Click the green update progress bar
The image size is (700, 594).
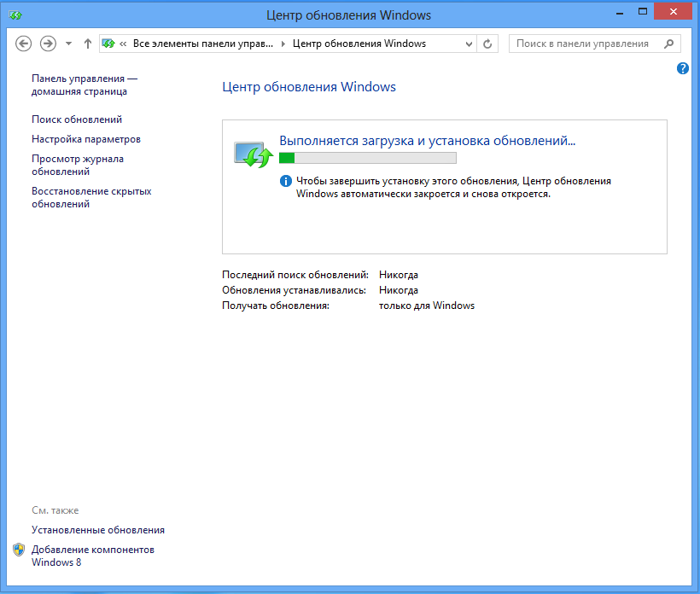tap(368, 158)
